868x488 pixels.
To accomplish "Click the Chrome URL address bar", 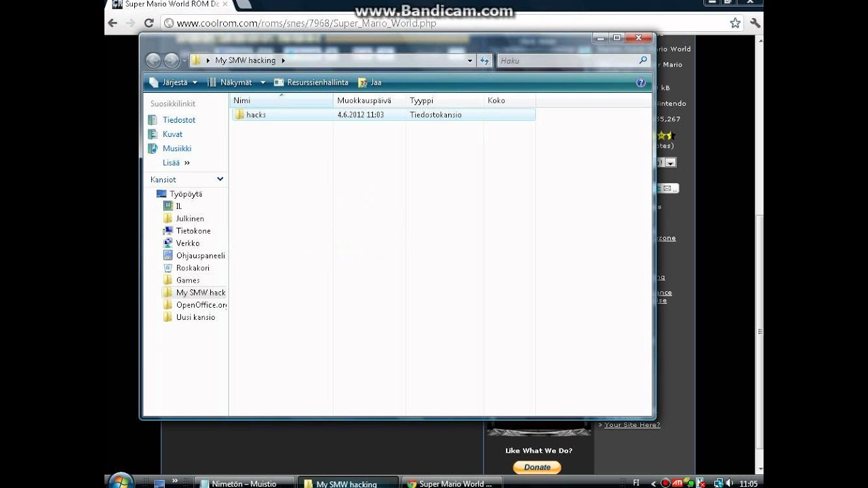I will pyautogui.click(x=451, y=23).
